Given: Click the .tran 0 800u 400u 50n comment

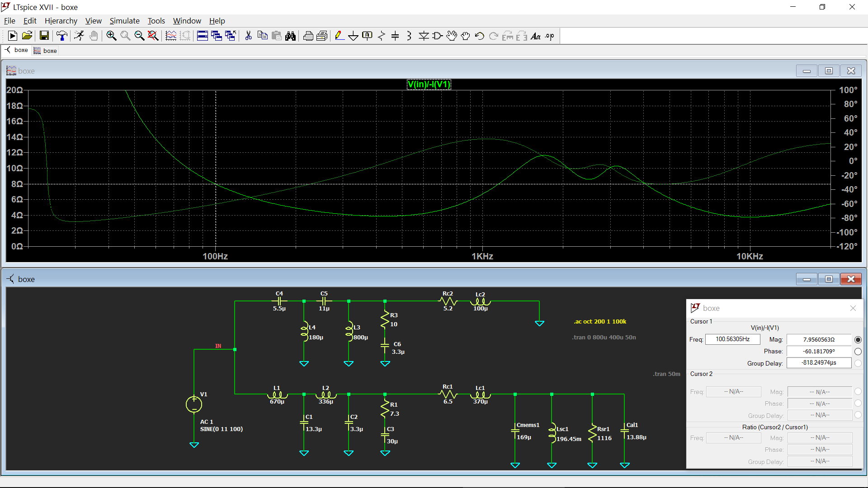Looking at the screenshot, I should click(x=604, y=337).
